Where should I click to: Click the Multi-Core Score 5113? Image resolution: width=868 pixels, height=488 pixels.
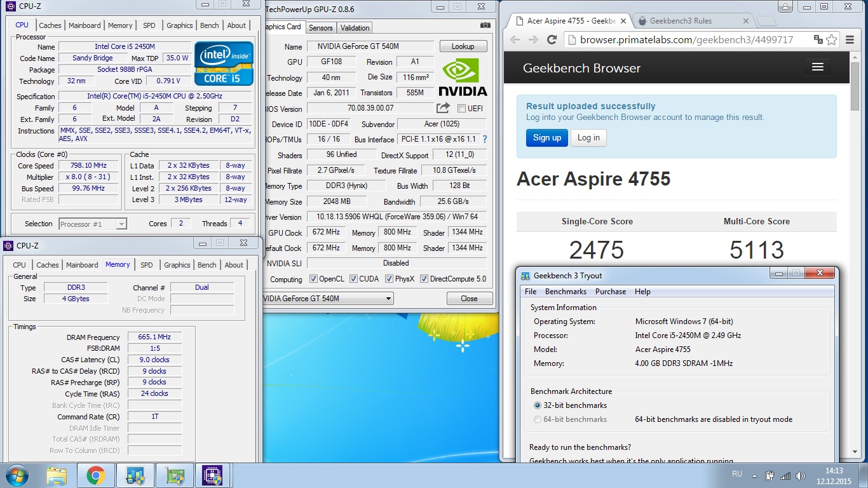(757, 250)
